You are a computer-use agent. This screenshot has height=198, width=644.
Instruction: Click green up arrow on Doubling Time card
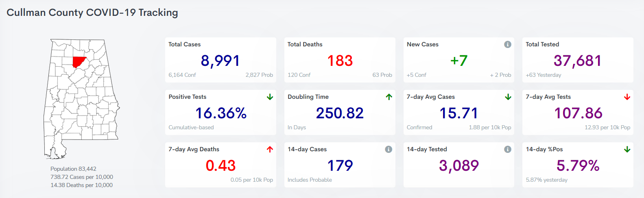click(389, 97)
